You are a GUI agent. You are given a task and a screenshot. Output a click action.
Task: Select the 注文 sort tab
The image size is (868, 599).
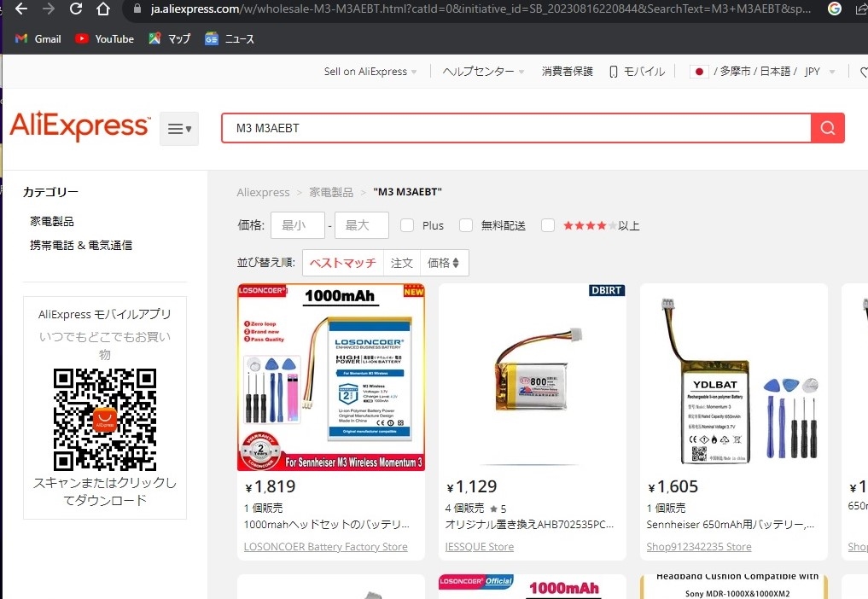pos(402,263)
